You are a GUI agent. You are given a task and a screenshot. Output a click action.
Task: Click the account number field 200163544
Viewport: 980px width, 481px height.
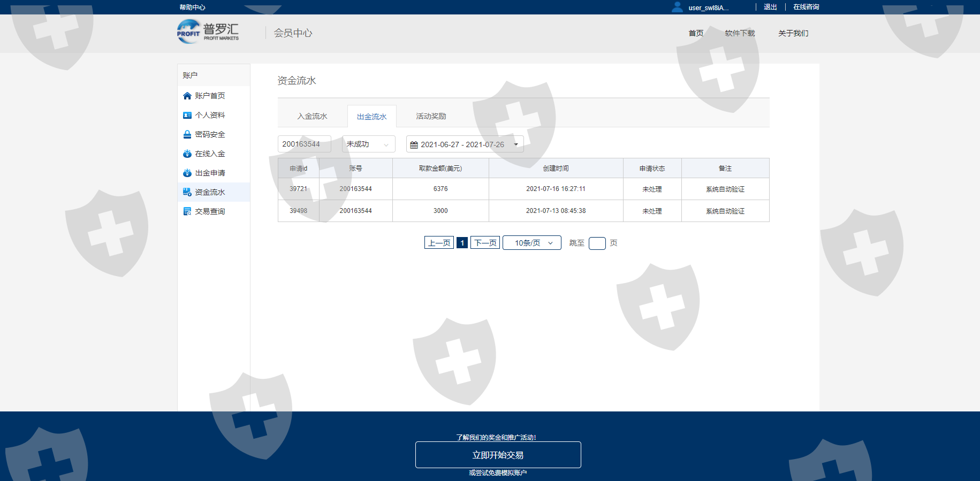[304, 144]
